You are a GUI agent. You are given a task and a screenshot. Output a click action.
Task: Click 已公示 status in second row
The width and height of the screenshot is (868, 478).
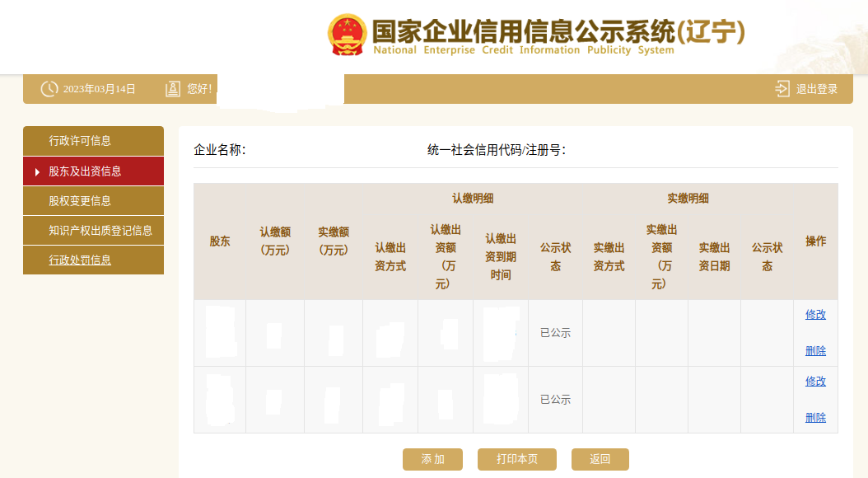(x=555, y=400)
